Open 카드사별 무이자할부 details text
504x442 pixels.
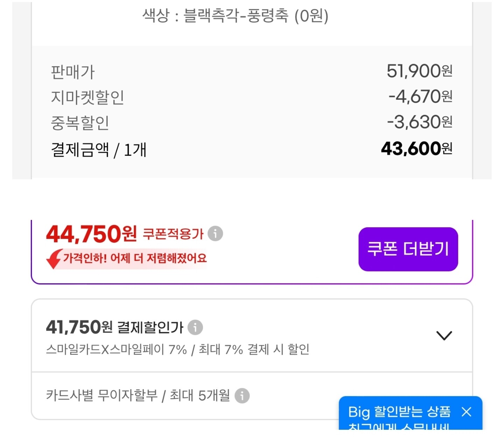tap(138, 395)
